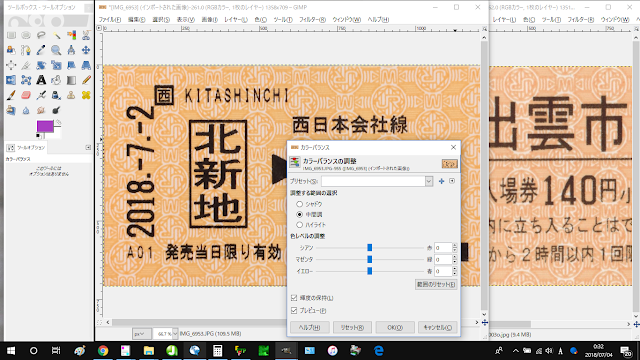Select the Cage Transform tool

pos(26,80)
